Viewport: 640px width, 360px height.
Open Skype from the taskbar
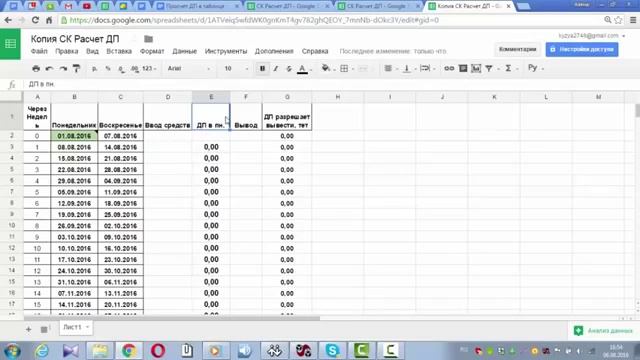coord(332,351)
